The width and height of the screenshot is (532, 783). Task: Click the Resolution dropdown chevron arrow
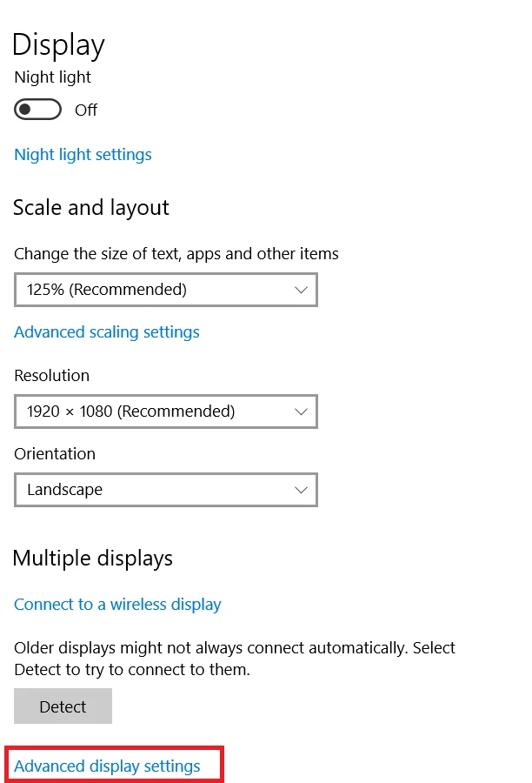301,412
